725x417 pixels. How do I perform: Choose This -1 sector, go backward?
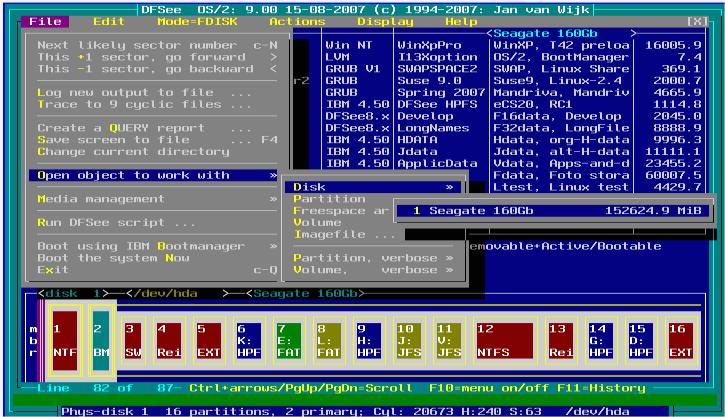(157, 69)
